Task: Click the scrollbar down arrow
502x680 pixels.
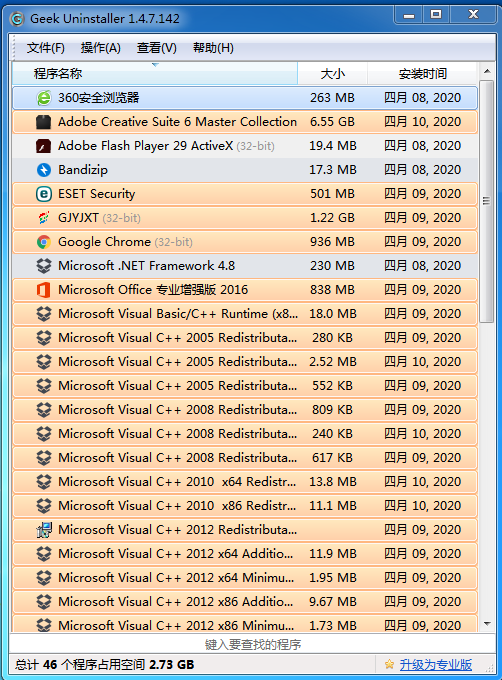Action: click(x=487, y=624)
